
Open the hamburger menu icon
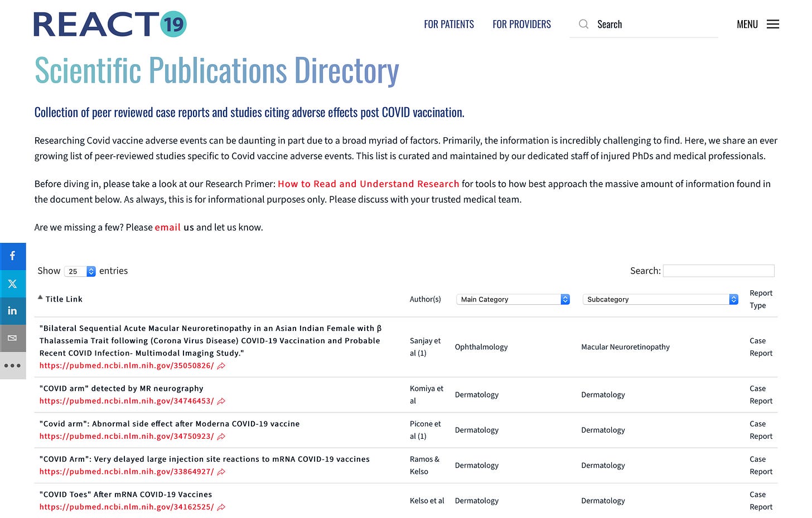(x=772, y=24)
